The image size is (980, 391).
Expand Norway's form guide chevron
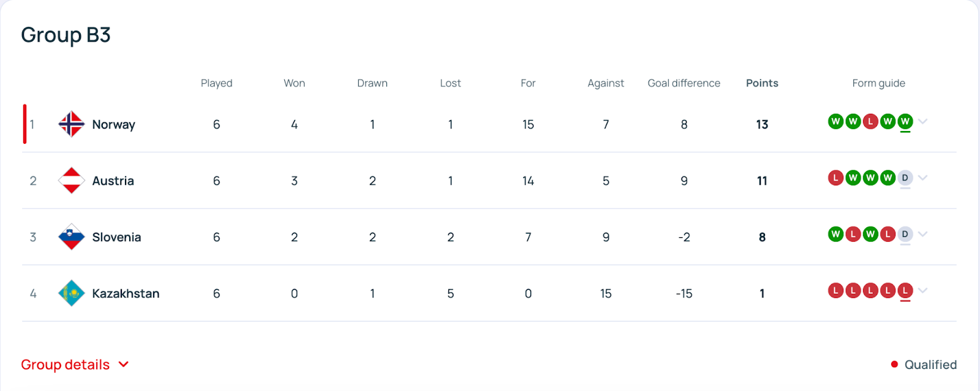(x=923, y=121)
